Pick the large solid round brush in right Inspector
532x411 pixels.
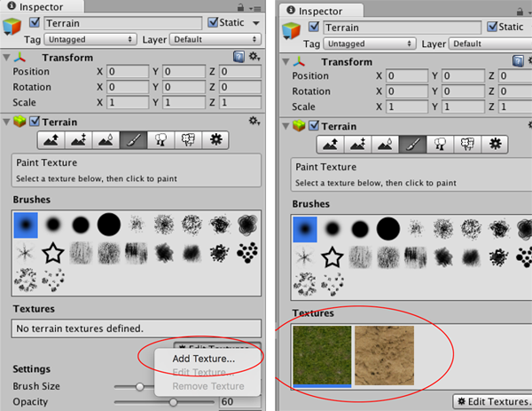point(388,229)
